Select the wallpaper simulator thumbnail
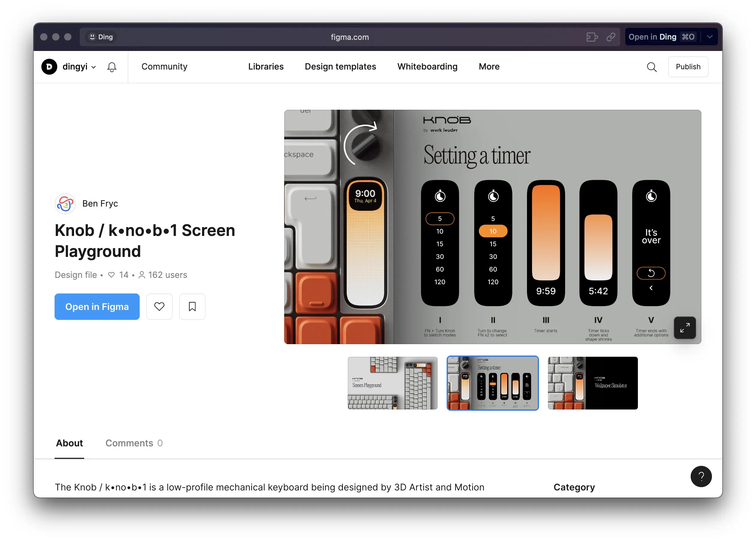This screenshot has width=756, height=542. (592, 383)
